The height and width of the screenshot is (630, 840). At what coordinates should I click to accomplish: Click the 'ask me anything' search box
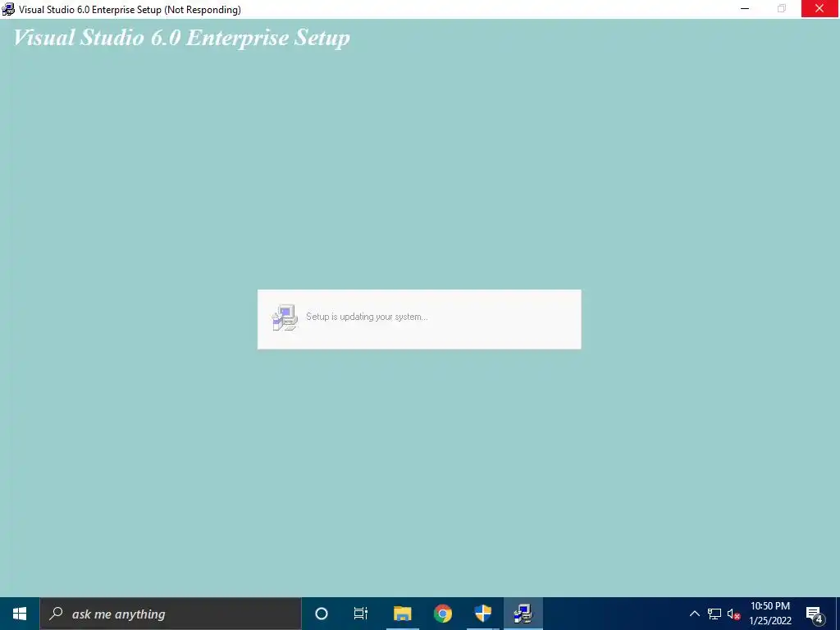tap(171, 614)
